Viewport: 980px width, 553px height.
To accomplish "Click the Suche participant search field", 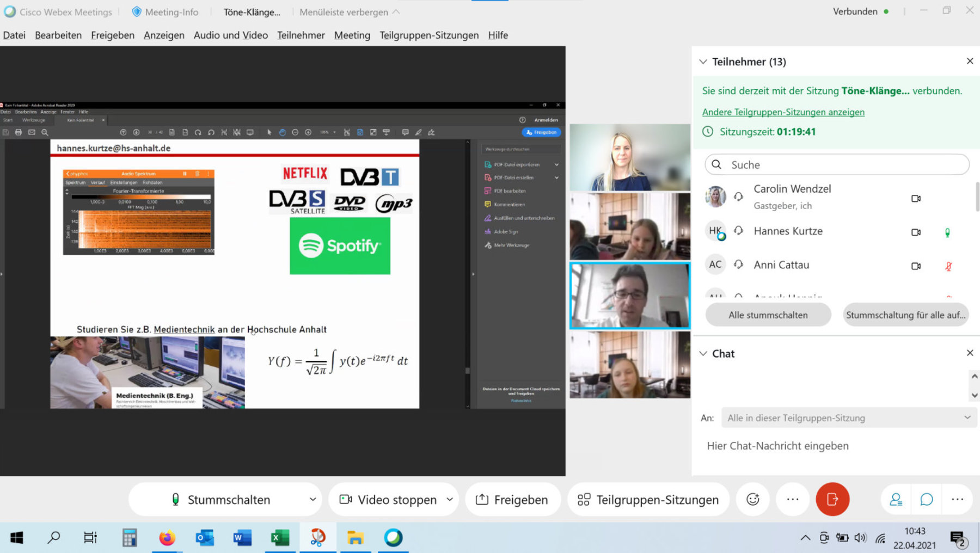I will 837,164.
